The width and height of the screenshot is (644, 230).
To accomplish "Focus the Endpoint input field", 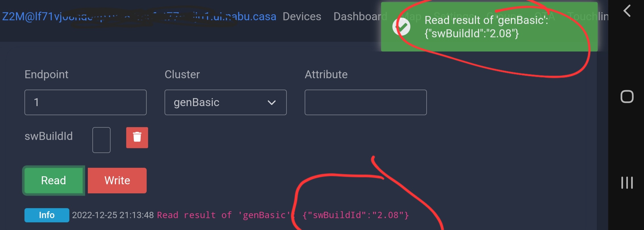I will point(86,102).
